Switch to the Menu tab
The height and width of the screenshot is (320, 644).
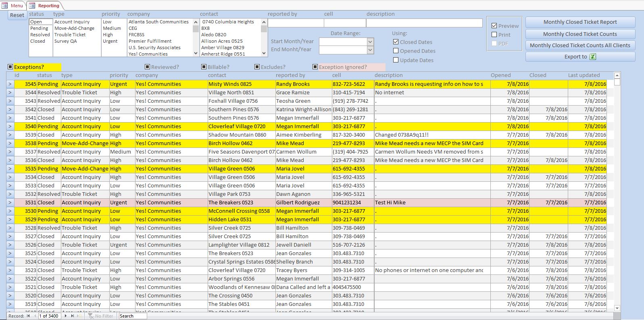click(x=13, y=6)
